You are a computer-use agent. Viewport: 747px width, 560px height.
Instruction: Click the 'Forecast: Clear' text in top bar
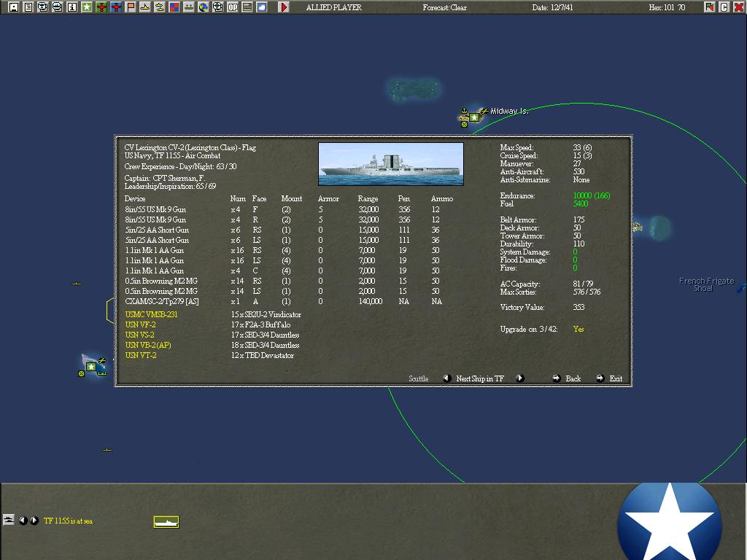tap(444, 7)
